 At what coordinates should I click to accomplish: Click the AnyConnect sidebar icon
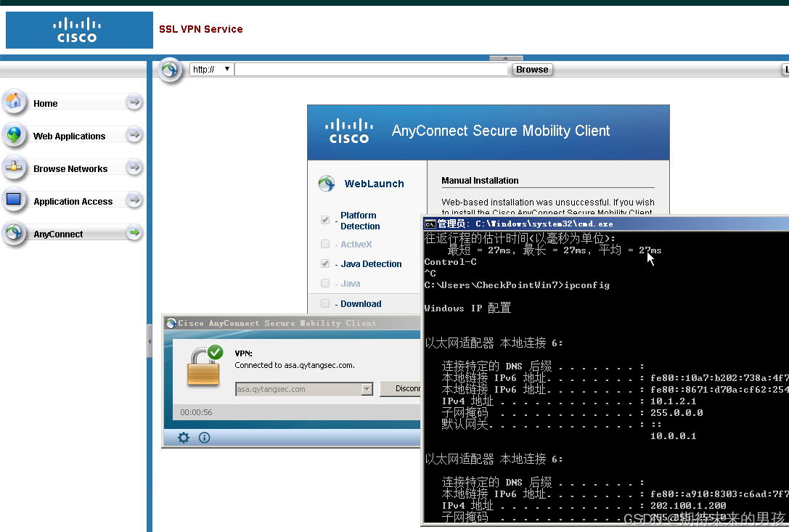click(x=14, y=232)
